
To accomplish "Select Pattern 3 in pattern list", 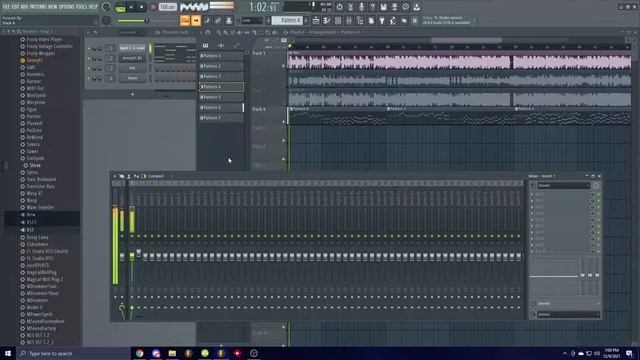I will click(x=221, y=76).
